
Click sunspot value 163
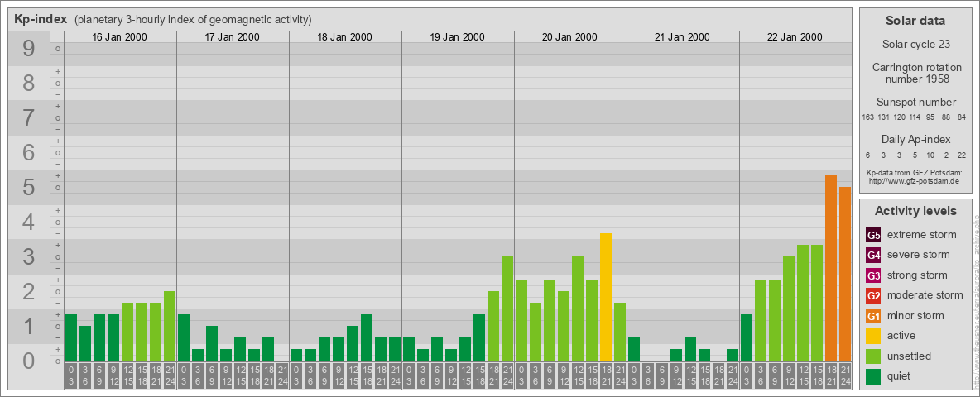point(867,117)
